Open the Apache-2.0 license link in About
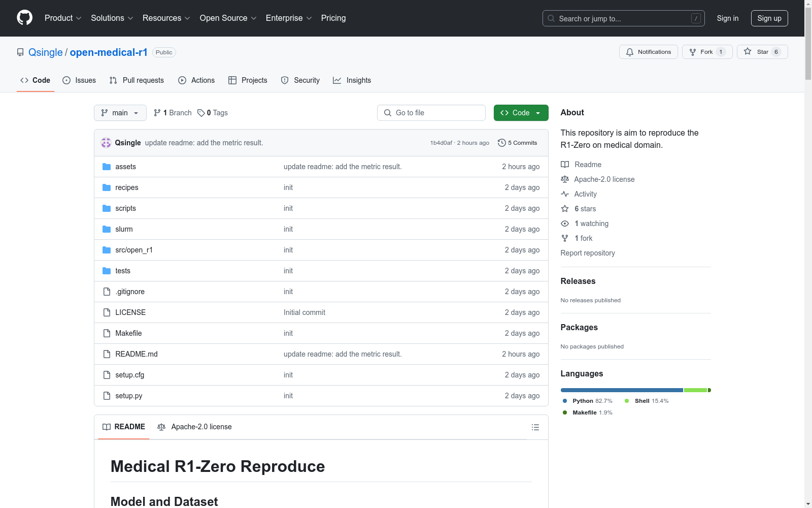 [604, 179]
